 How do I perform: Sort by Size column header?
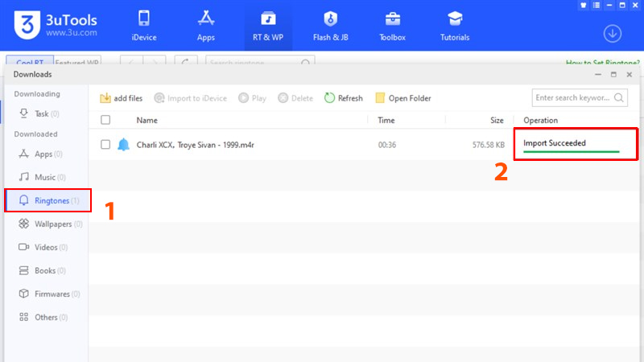coord(497,120)
